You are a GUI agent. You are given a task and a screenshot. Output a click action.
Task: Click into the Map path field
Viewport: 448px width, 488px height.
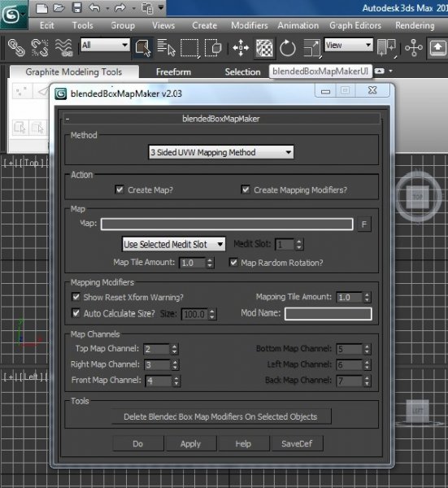tap(227, 224)
